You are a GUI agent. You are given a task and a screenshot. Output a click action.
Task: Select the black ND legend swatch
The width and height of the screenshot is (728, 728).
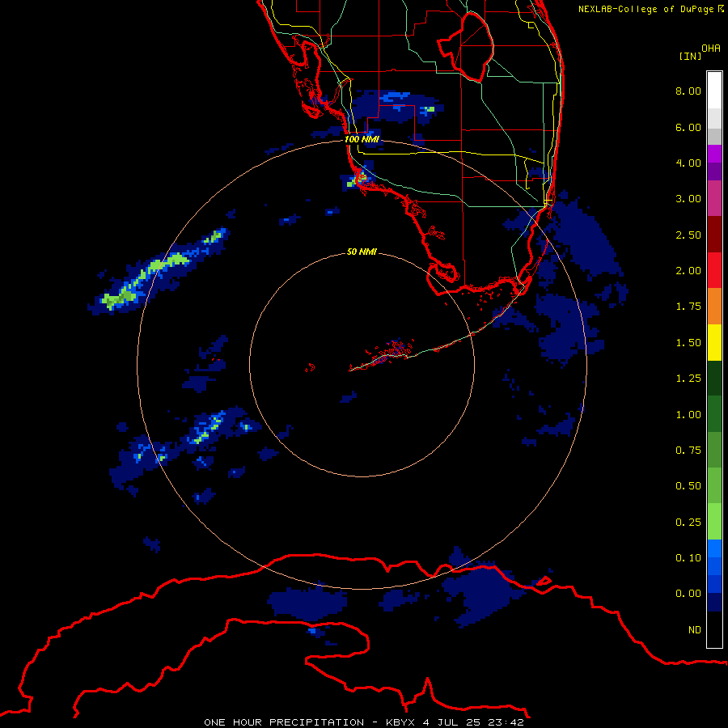coord(714,629)
